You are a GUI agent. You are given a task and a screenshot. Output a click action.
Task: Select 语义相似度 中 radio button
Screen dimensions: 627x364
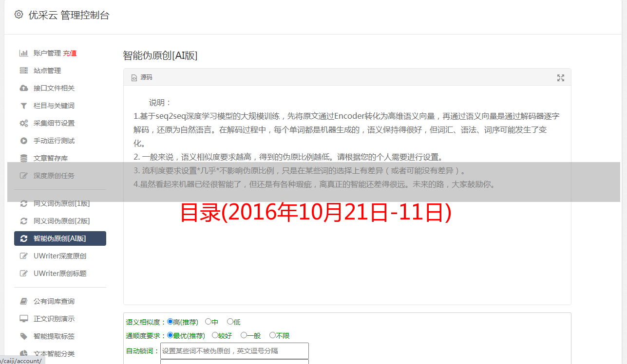tap(208, 322)
